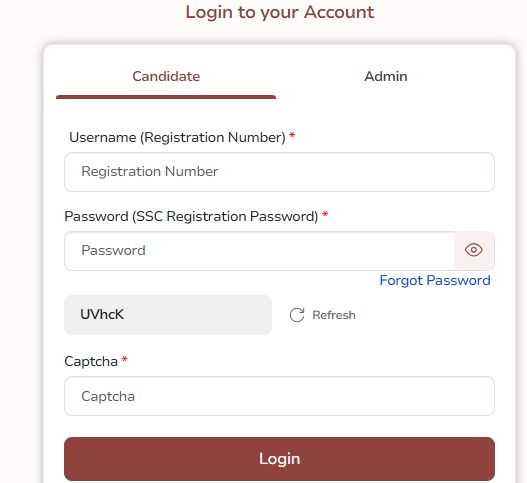Toggle password visibility with eye icon
The height and width of the screenshot is (483, 527).
(x=474, y=250)
